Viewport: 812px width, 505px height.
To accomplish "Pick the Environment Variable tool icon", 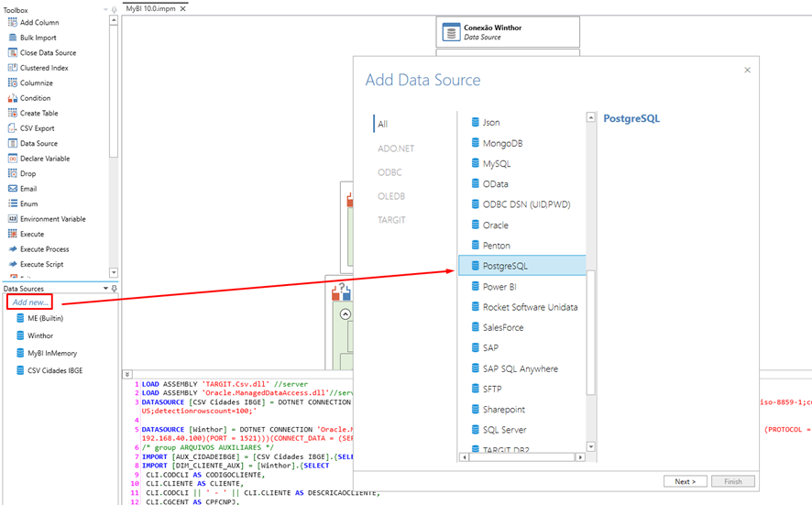I will (13, 218).
